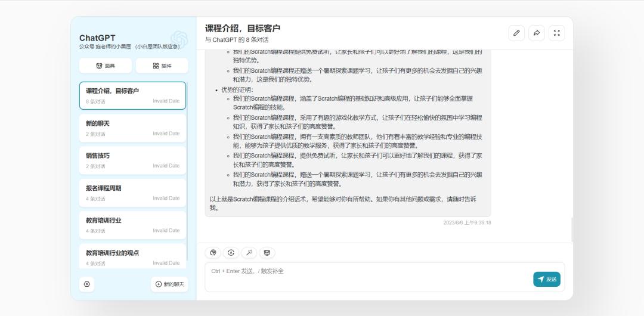The height and width of the screenshot is (316, 644).
Task: Click the auto theme icon above input
Action: point(231,253)
